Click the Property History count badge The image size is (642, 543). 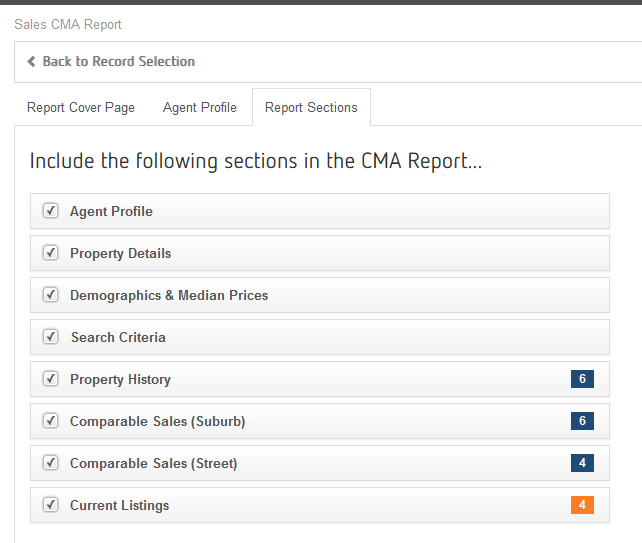click(x=582, y=379)
